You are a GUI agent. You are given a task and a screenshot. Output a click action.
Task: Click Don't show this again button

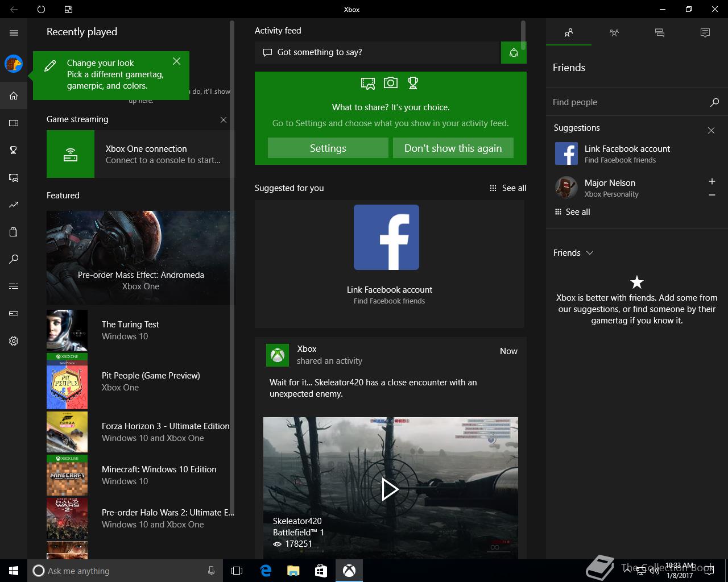[x=453, y=148]
